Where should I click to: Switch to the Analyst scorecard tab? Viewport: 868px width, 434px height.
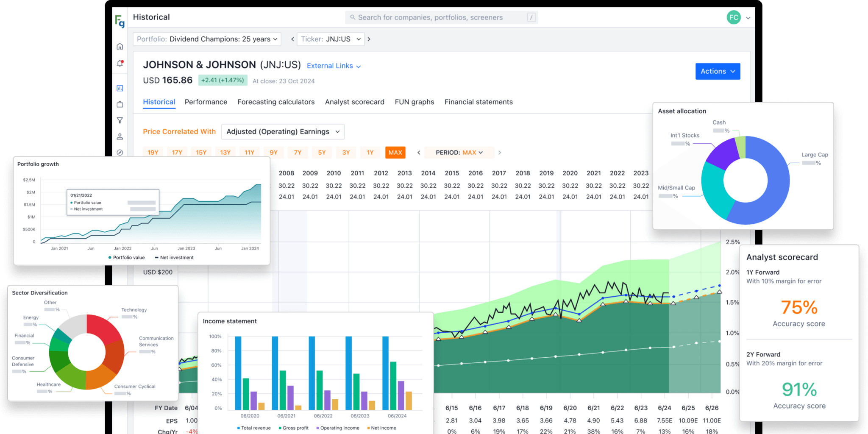tap(354, 102)
